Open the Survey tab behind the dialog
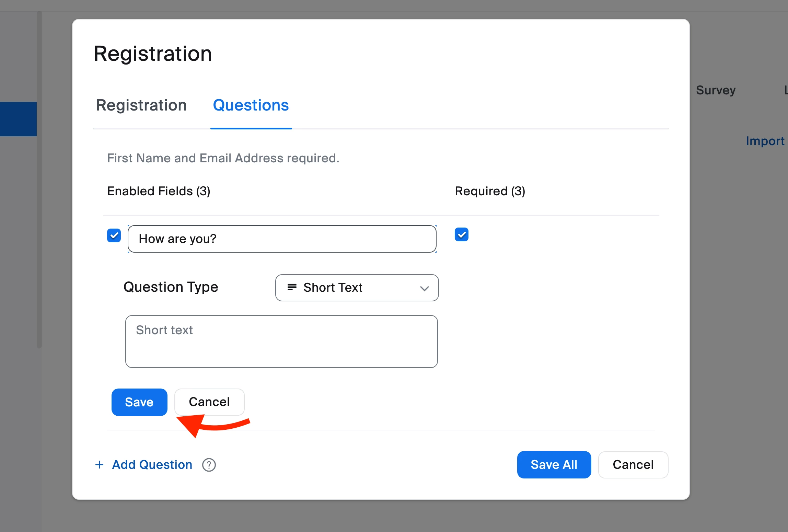Screen dimensions: 788x532 tap(716, 90)
